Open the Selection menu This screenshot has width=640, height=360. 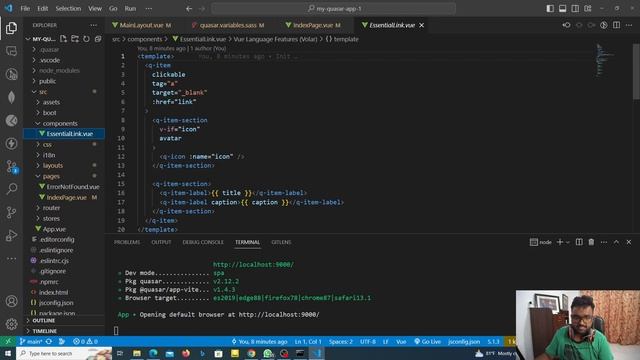pos(68,9)
